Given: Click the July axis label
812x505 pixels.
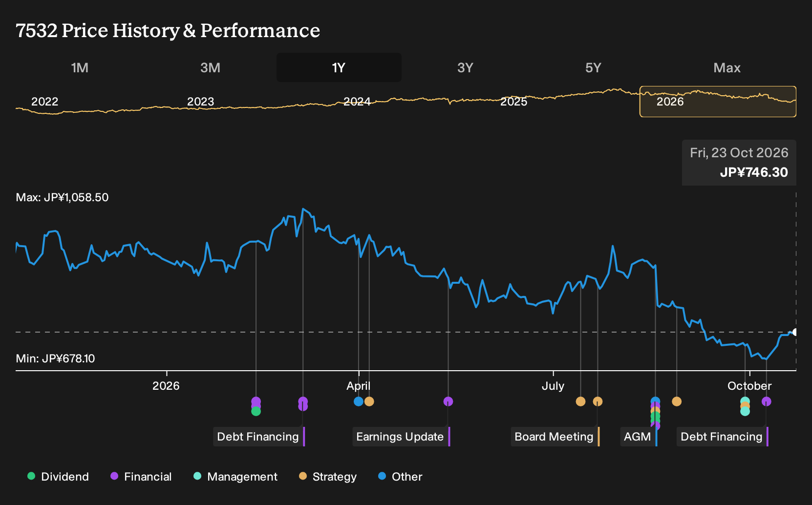Looking at the screenshot, I should click(553, 386).
